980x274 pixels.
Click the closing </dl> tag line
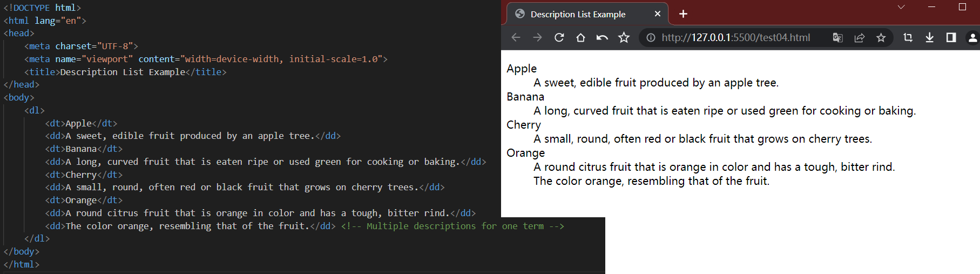coord(37,238)
